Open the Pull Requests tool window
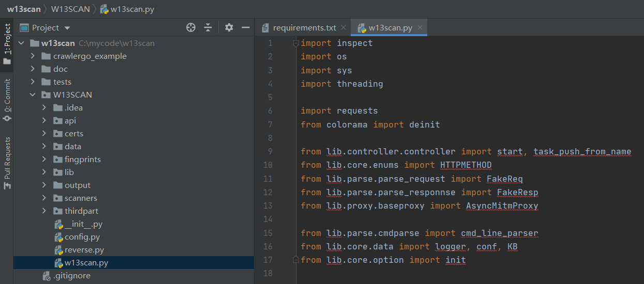Screen dimensions: 644x284 click(x=7, y=163)
